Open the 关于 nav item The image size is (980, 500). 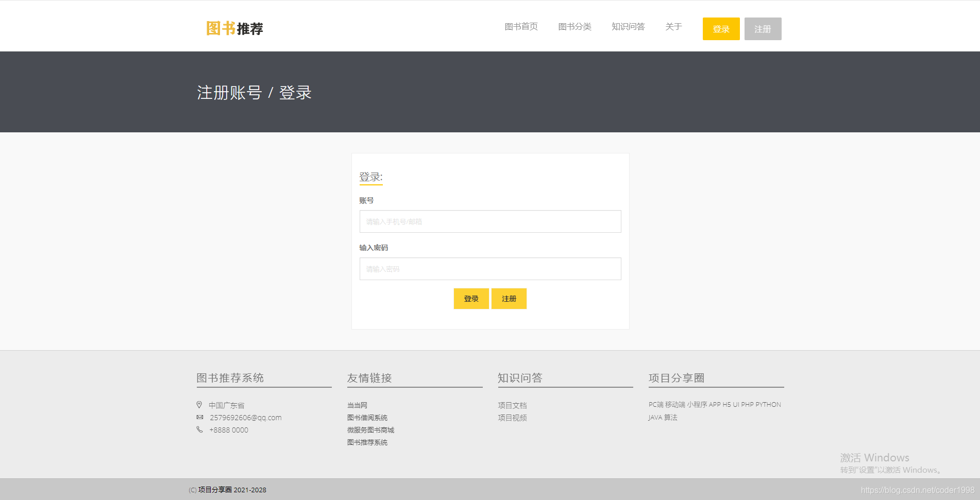(x=673, y=27)
